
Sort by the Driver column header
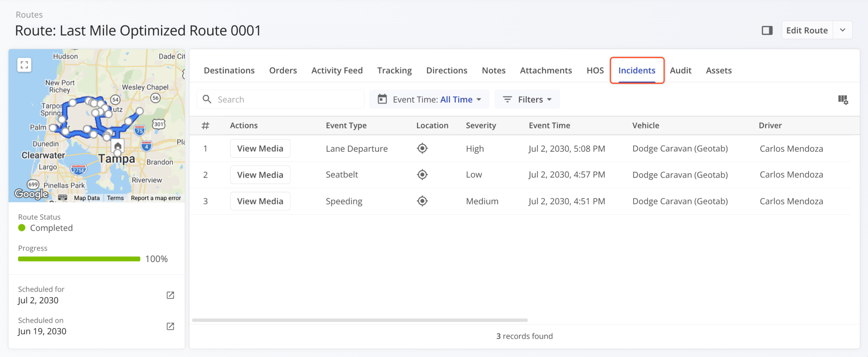point(770,126)
